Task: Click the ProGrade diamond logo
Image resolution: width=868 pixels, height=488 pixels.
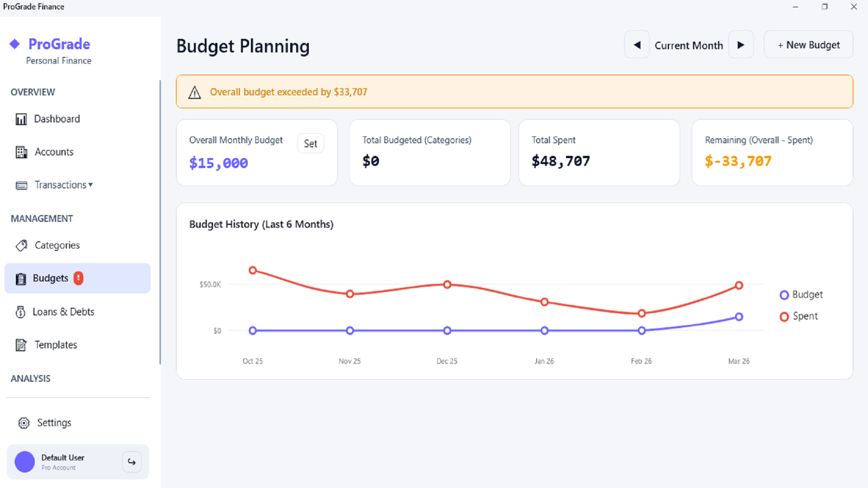Action: pyautogui.click(x=15, y=44)
